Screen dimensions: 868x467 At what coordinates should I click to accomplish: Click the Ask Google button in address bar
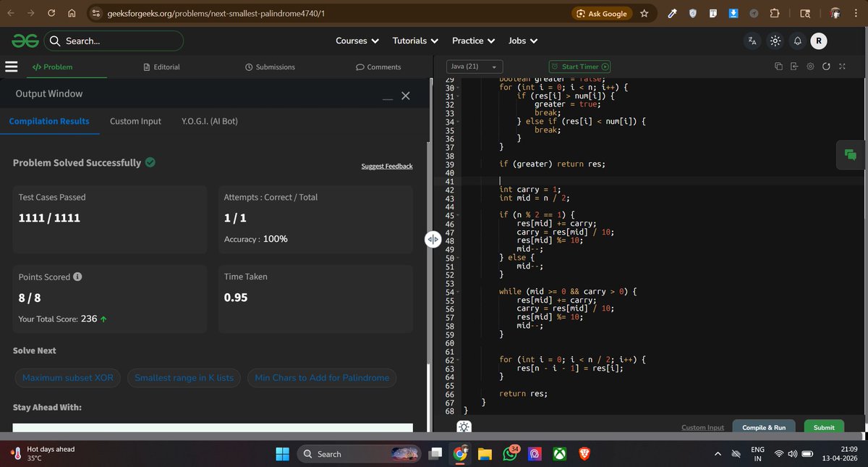[x=602, y=12]
